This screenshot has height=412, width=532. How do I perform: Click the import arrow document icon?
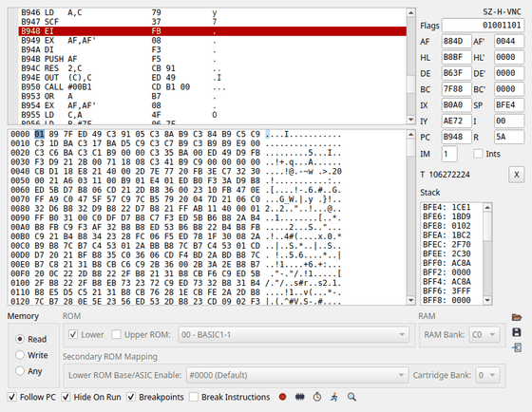[517, 347]
